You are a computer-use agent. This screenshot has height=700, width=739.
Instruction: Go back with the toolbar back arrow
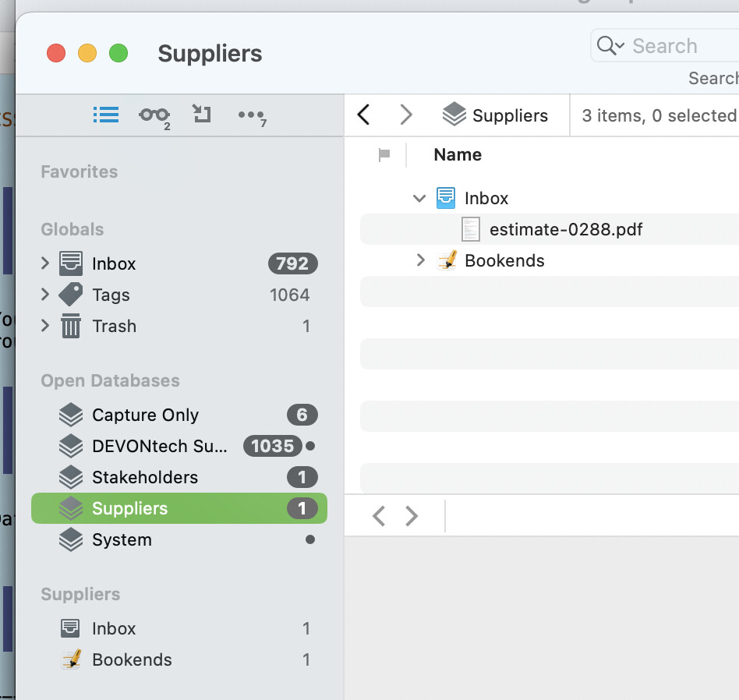click(x=363, y=115)
